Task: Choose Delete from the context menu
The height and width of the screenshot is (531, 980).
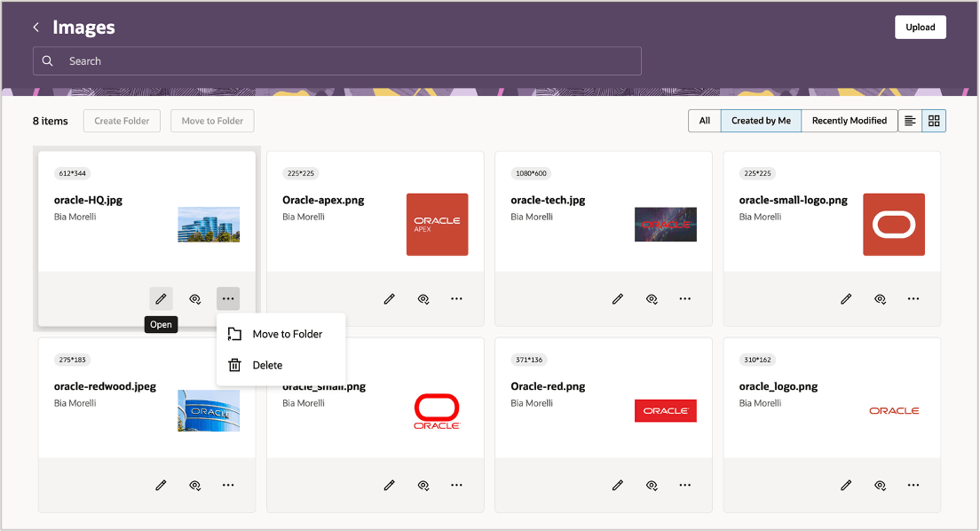Action: [281, 365]
